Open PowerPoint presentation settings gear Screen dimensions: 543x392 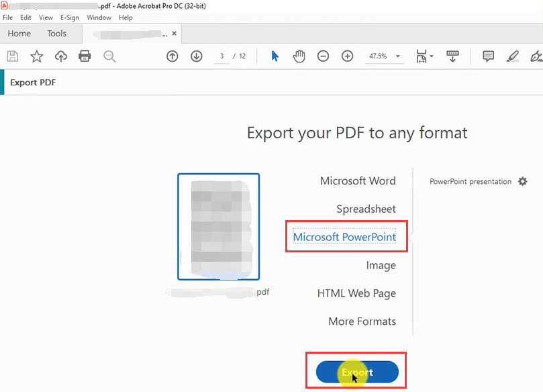(523, 181)
